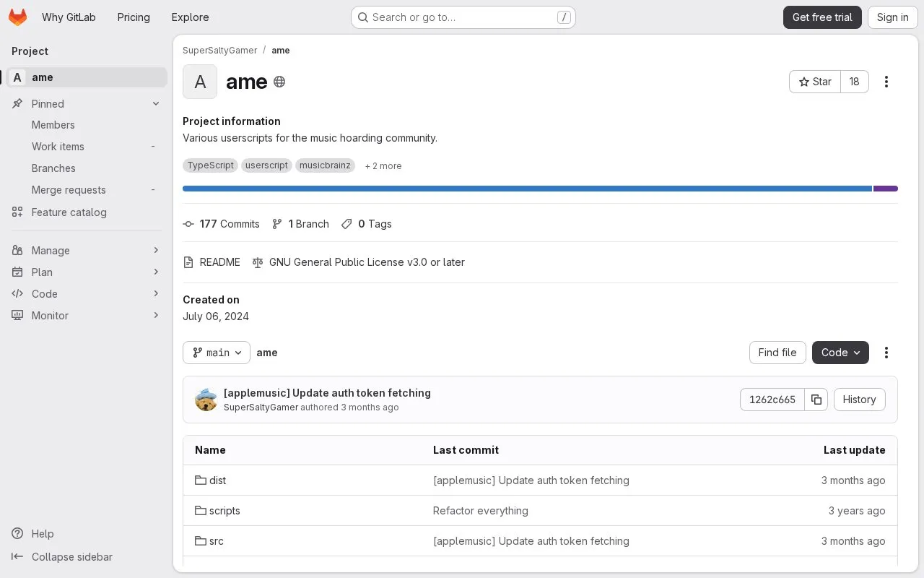The image size is (924, 578).
Task: Open project actions kebab menu beside Star
Action: click(x=886, y=82)
